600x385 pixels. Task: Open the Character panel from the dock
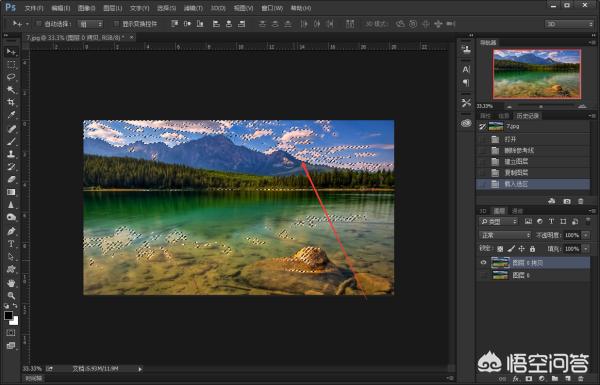466,70
